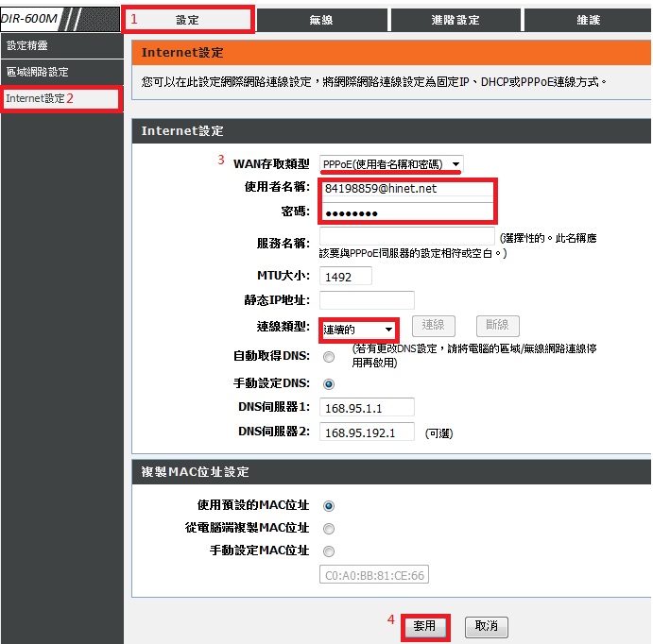The width and height of the screenshot is (653, 644).
Task: Choose 使用預設的MAC位址 radio option
Action: click(x=329, y=505)
